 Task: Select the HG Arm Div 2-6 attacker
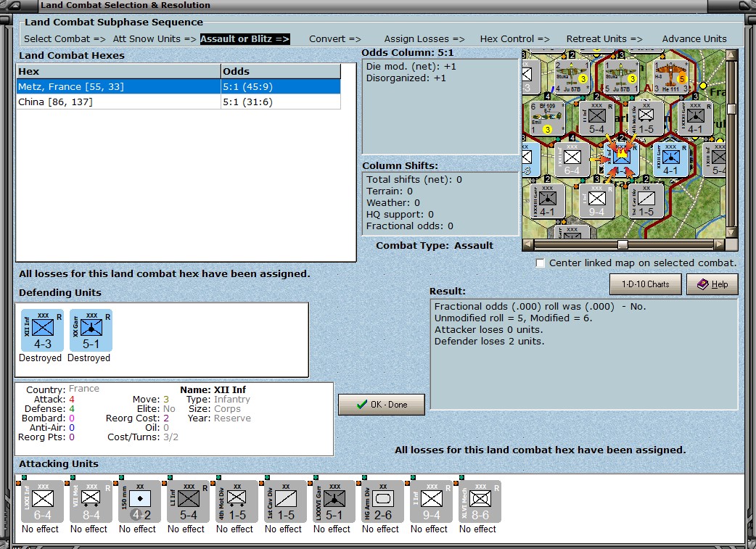tap(383, 501)
